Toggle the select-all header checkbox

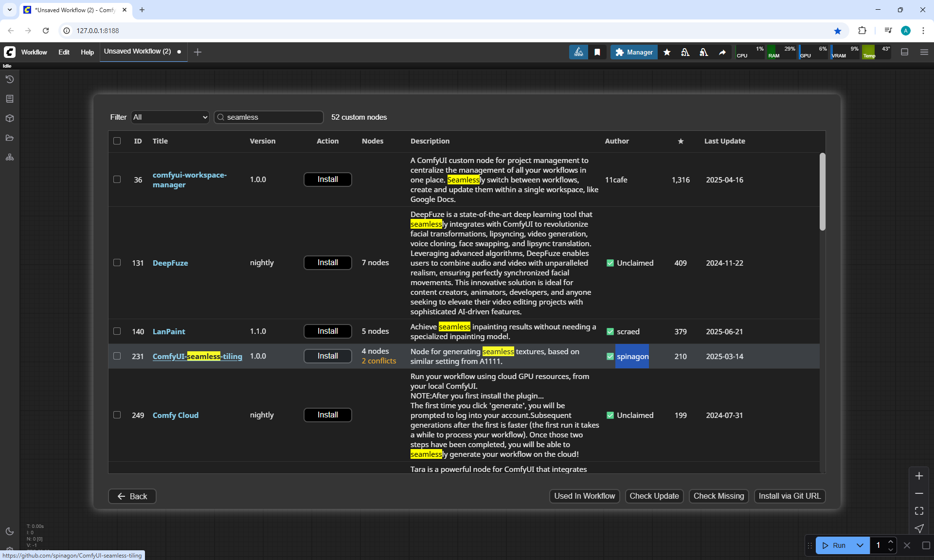pyautogui.click(x=117, y=141)
